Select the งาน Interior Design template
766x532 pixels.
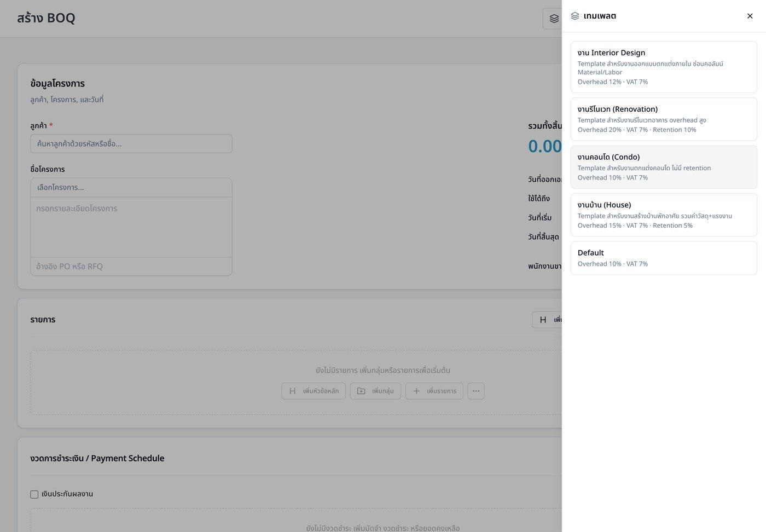click(664, 67)
